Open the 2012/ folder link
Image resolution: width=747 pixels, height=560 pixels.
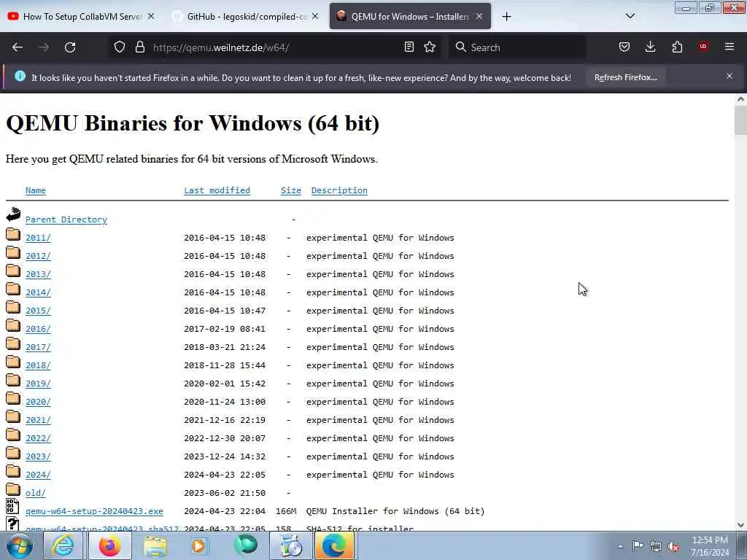click(38, 256)
